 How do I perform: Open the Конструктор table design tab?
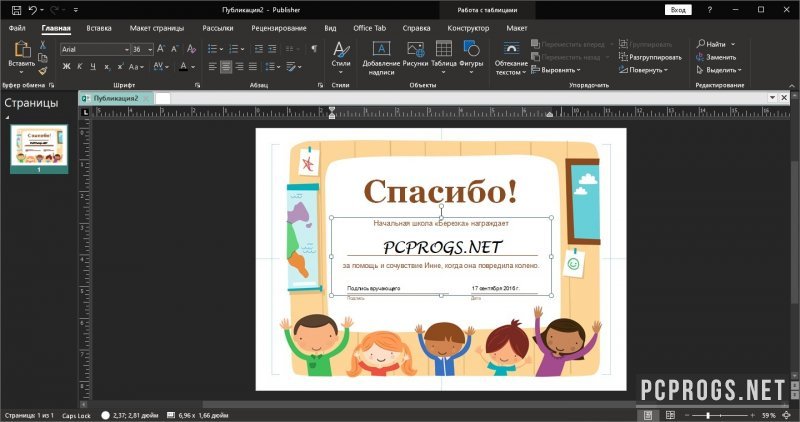[468, 28]
